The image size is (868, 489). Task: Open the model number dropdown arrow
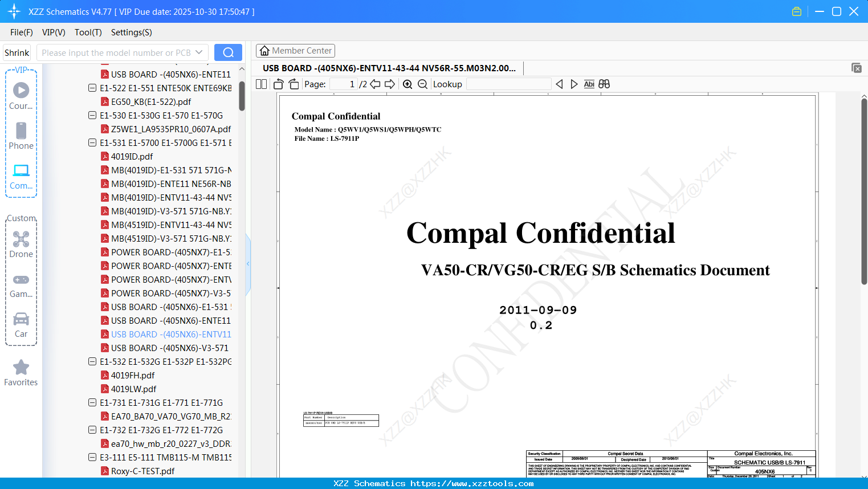[x=199, y=52]
